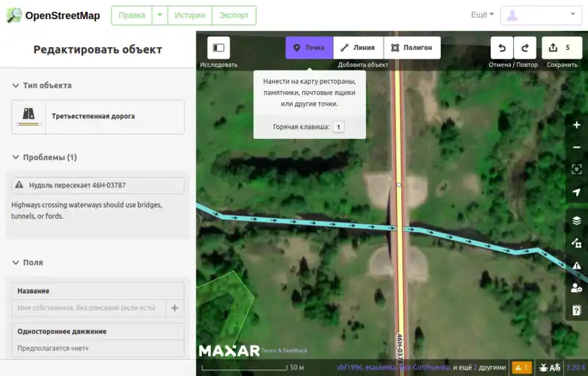Click the Название text input field
Image resolution: width=588 pixels, height=376 pixels.
pos(89,308)
